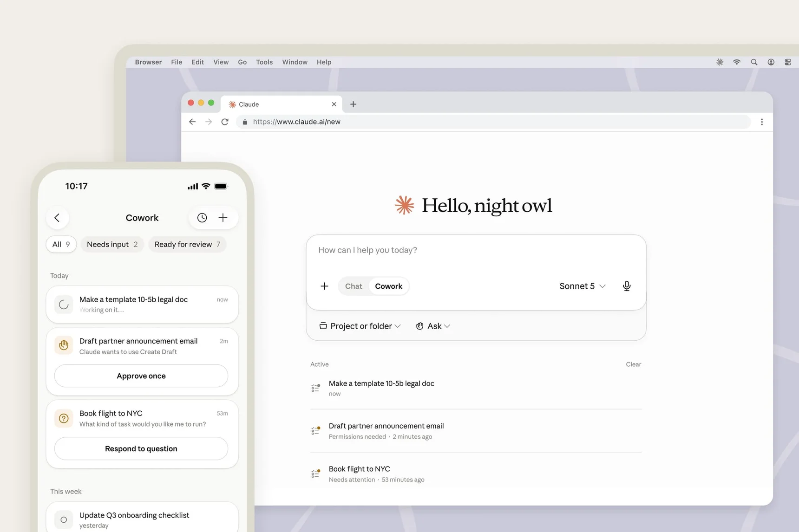Filter tasks by Needs input chip
799x532 pixels.
[112, 245]
